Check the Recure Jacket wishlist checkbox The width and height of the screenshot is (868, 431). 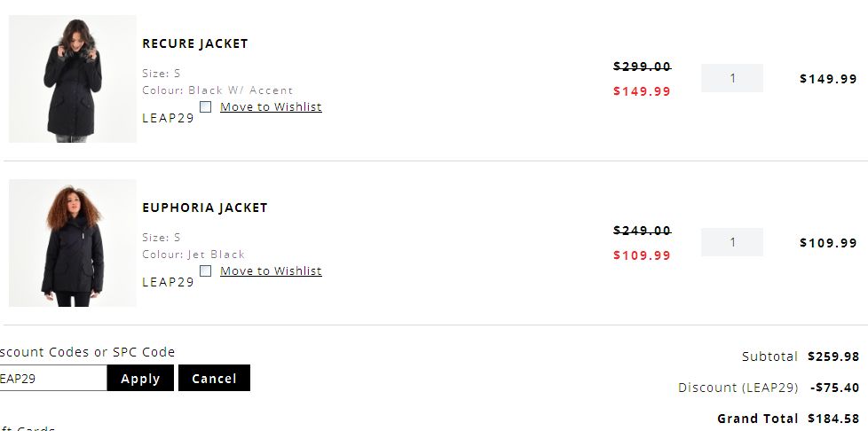205,106
